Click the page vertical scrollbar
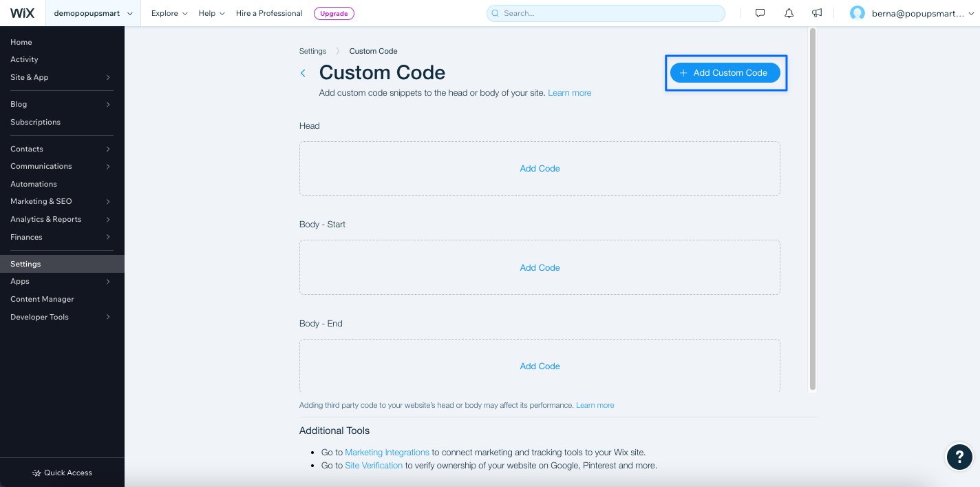Screen dimensions: 980x487 coord(813,209)
